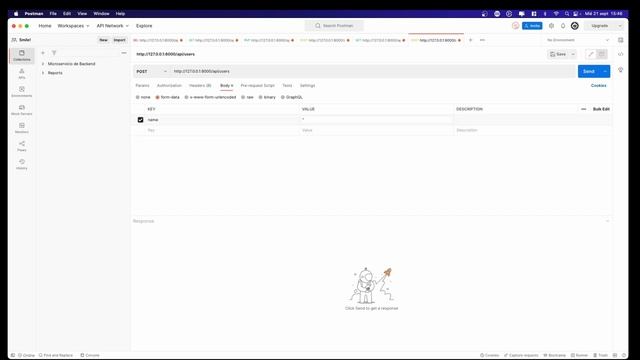Click the New button
This screenshot has height=360, width=640.
(x=104, y=40)
